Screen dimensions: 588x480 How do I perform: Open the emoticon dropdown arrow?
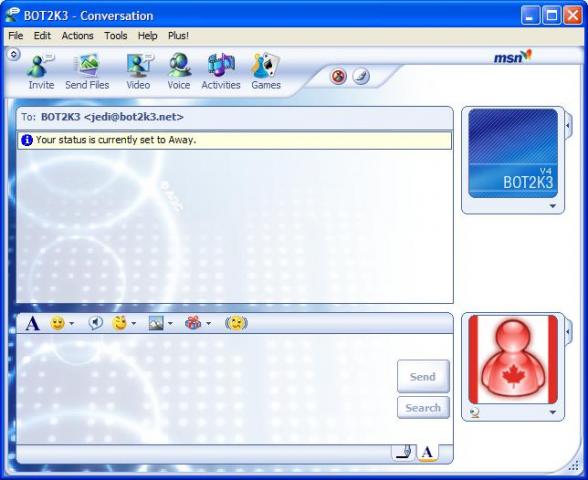coord(72,324)
